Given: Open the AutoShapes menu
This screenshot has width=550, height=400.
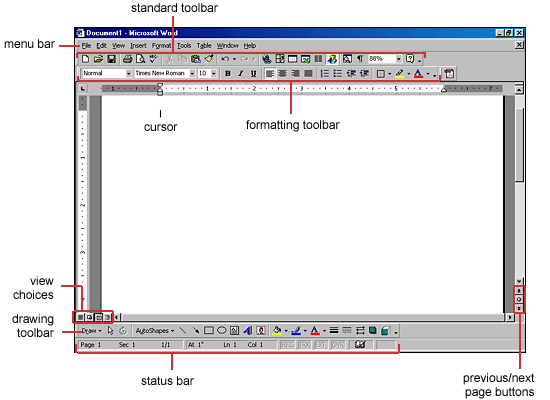Looking at the screenshot, I should pyautogui.click(x=155, y=331).
